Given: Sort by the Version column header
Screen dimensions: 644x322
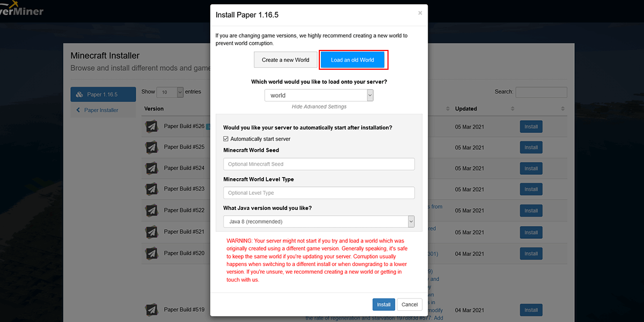Looking at the screenshot, I should [x=154, y=108].
